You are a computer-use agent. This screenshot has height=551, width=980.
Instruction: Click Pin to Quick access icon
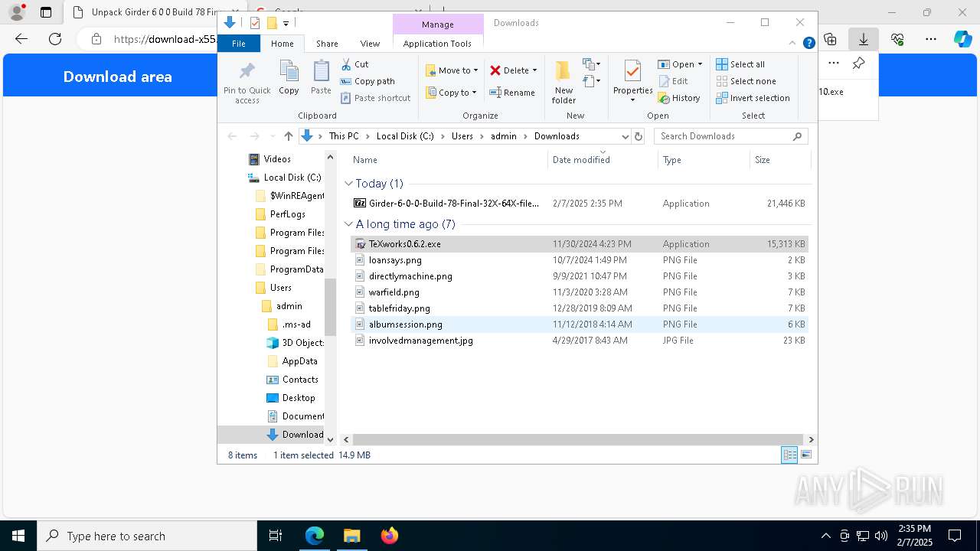[247, 81]
